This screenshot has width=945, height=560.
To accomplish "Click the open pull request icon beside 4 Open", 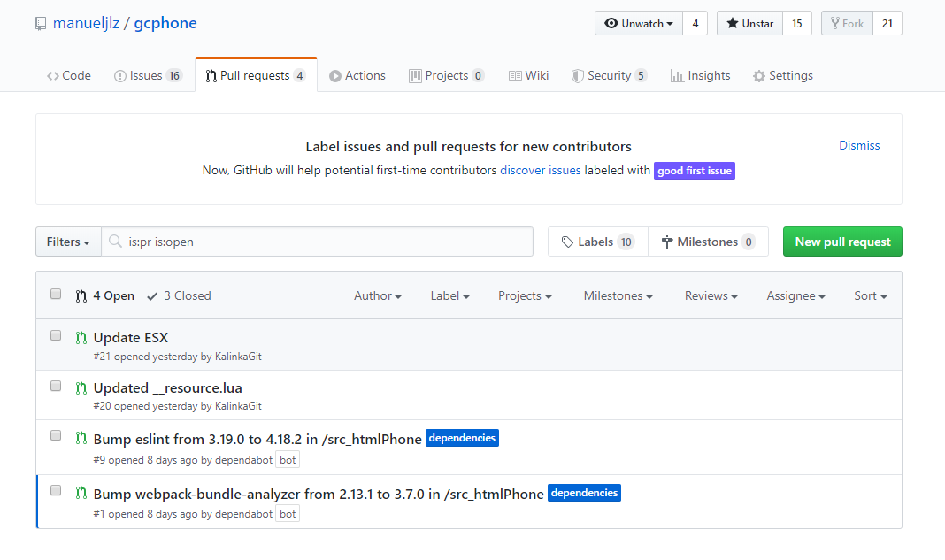I will 81,296.
